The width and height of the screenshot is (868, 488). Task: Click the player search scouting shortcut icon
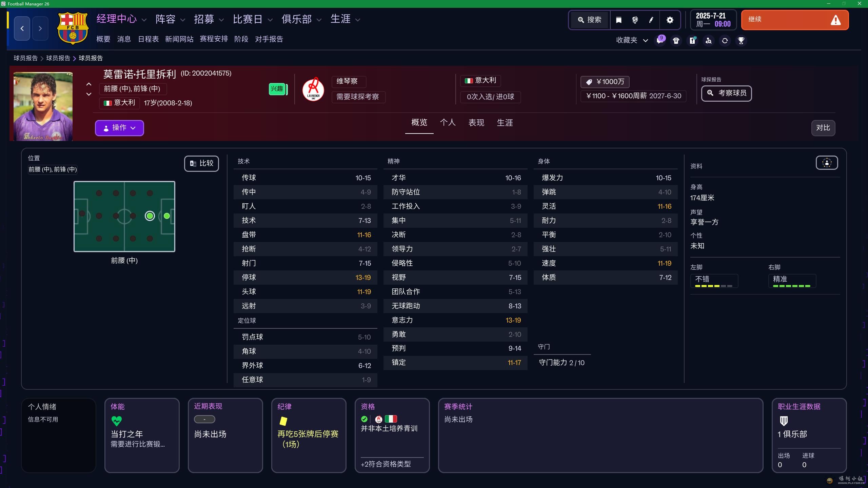709,41
